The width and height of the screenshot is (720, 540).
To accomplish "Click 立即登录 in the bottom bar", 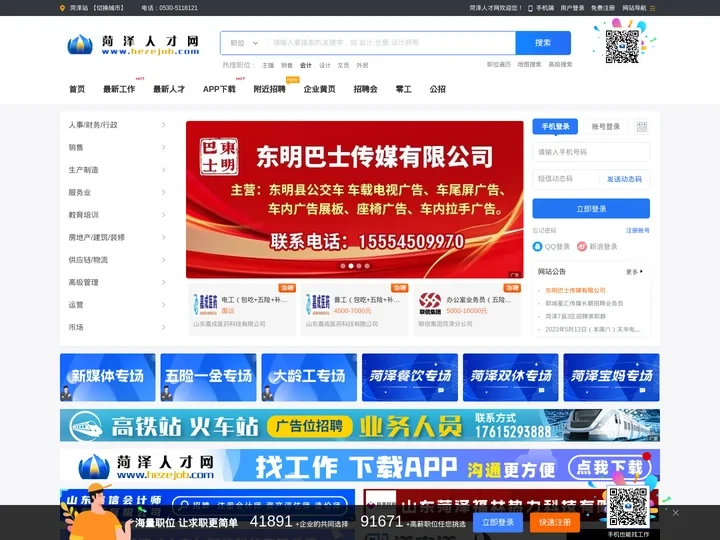I will tap(498, 522).
